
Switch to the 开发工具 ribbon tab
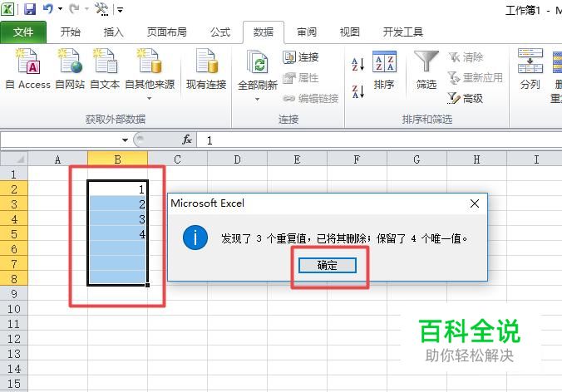click(403, 32)
